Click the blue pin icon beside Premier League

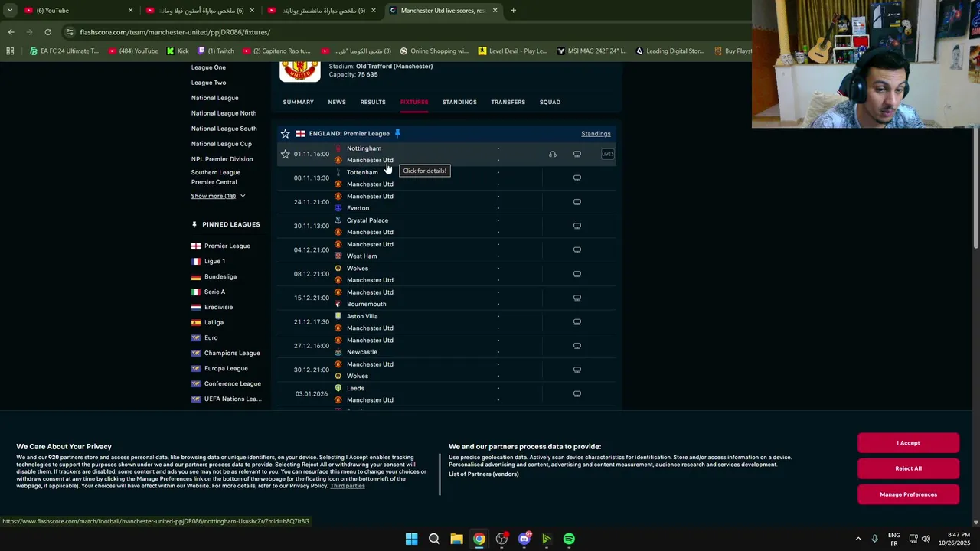click(397, 133)
